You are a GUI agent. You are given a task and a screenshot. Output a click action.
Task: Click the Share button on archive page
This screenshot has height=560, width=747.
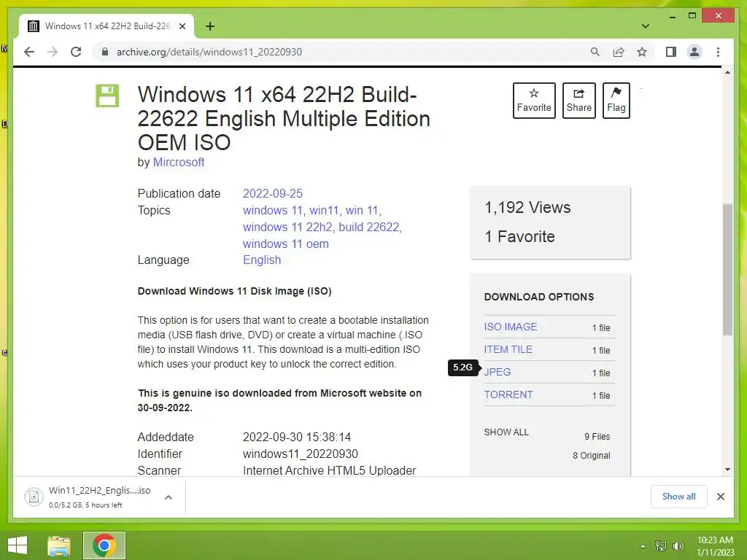pyautogui.click(x=578, y=101)
